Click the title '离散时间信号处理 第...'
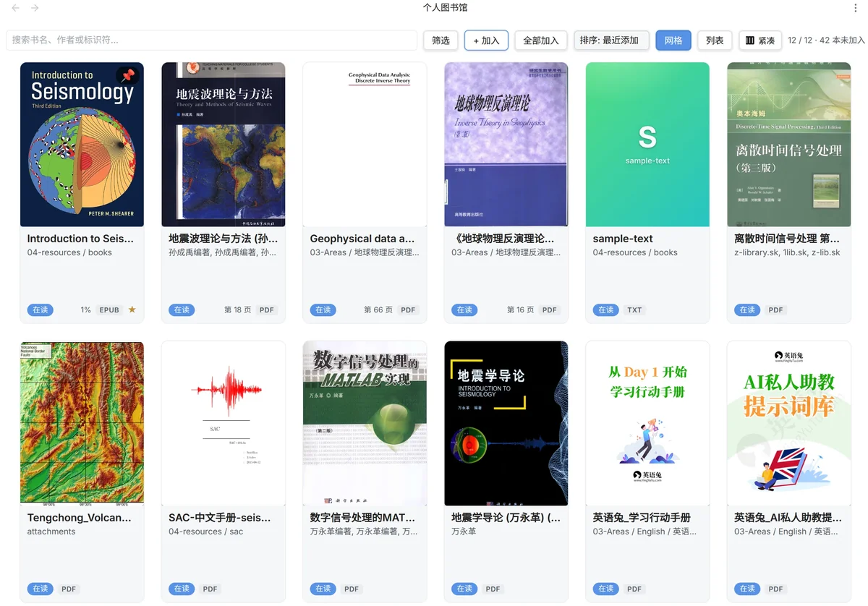 point(787,239)
